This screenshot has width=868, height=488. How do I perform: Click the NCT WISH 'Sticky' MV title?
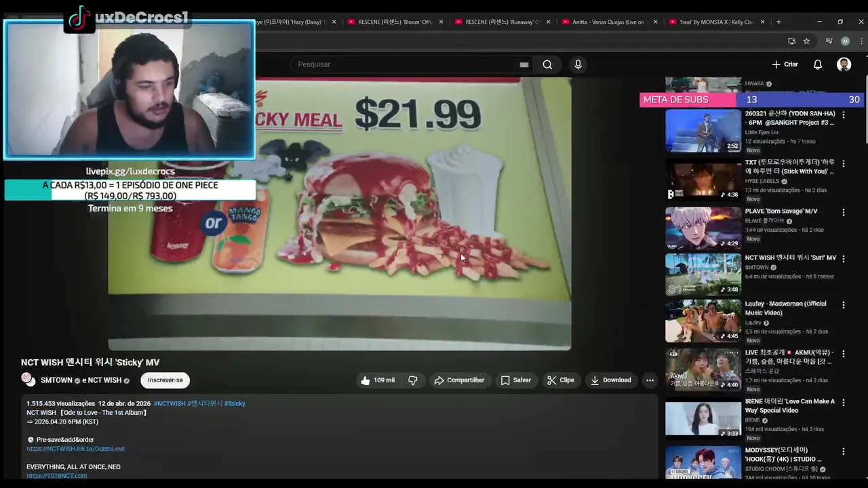click(90, 363)
